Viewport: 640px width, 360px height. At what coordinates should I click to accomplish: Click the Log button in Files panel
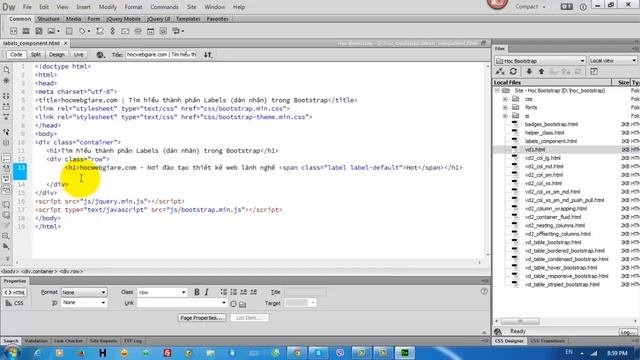627,332
